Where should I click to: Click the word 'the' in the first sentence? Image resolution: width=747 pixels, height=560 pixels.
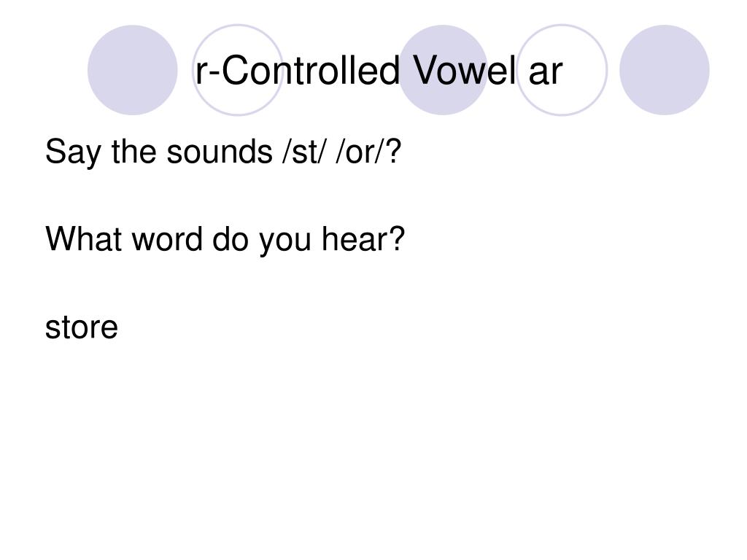pyautogui.click(x=133, y=152)
